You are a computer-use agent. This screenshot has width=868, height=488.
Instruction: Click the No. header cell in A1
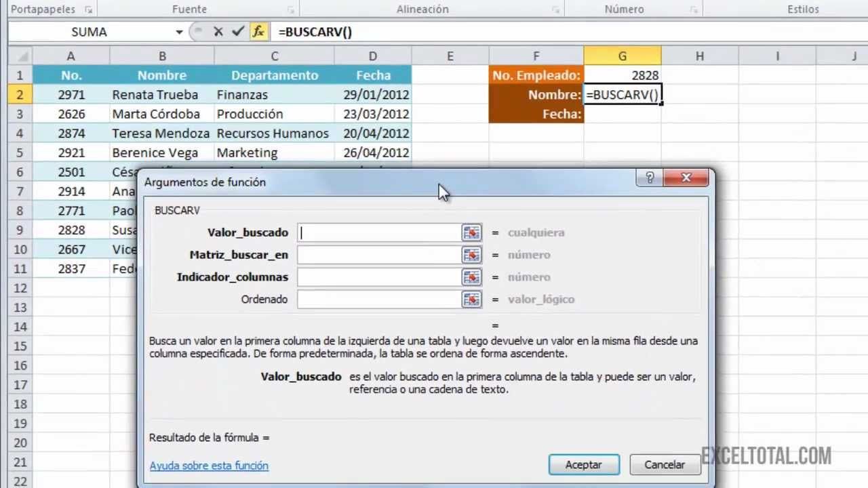pyautogui.click(x=71, y=75)
